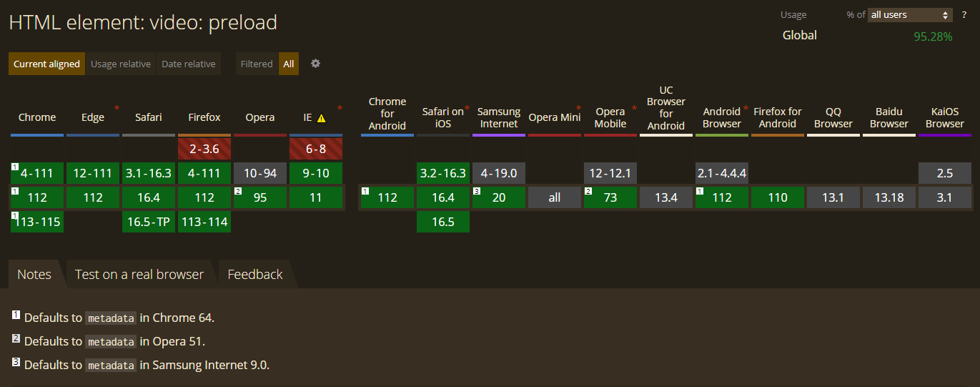Image resolution: width=980 pixels, height=387 pixels.
Task: Switch to Current aligned view
Action: [x=46, y=64]
